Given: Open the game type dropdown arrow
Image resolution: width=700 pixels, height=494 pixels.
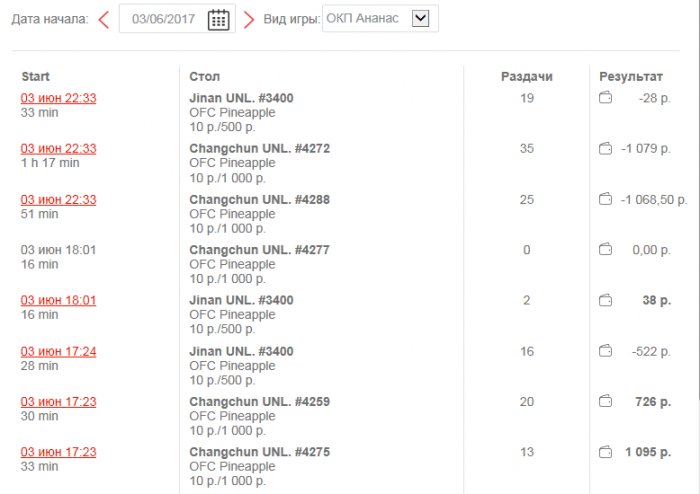Looking at the screenshot, I should pos(421,18).
